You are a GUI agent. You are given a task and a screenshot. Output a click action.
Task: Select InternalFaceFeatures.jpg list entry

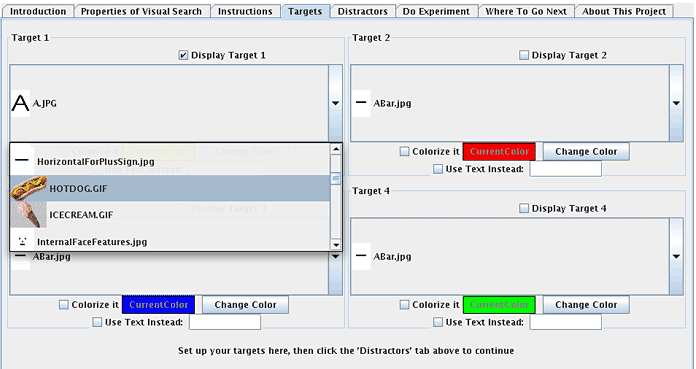coord(170,242)
